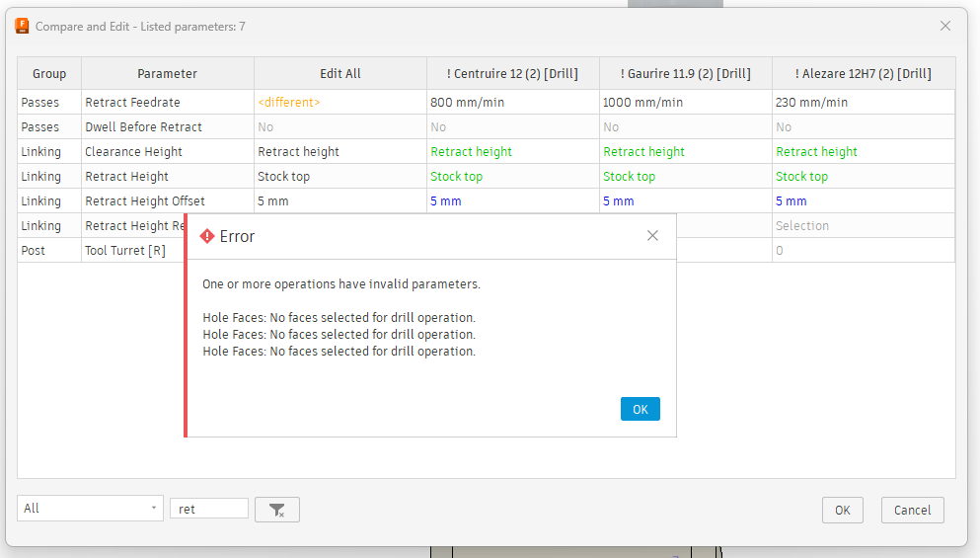
Task: Click Edit All 'No' dwell cell
Action: click(x=340, y=127)
